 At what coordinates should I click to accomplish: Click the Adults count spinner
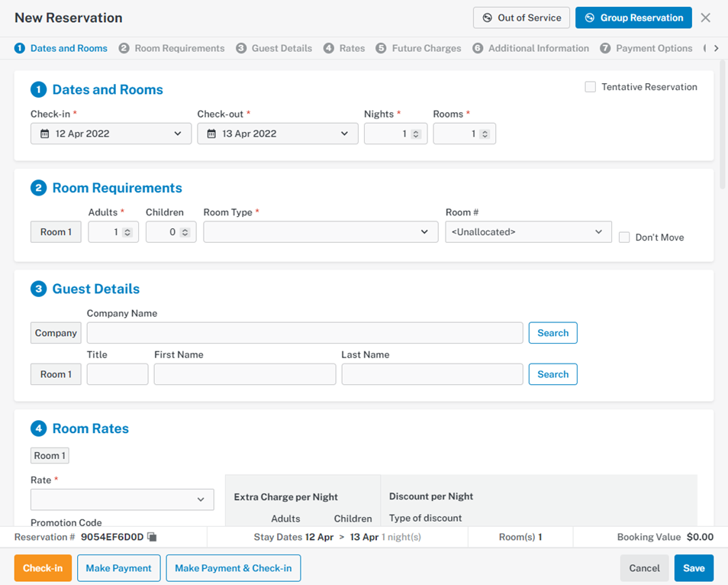pos(127,232)
